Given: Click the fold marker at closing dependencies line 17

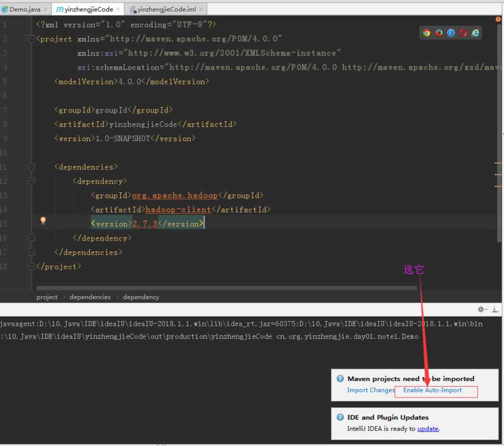Looking at the screenshot, I should [x=32, y=252].
